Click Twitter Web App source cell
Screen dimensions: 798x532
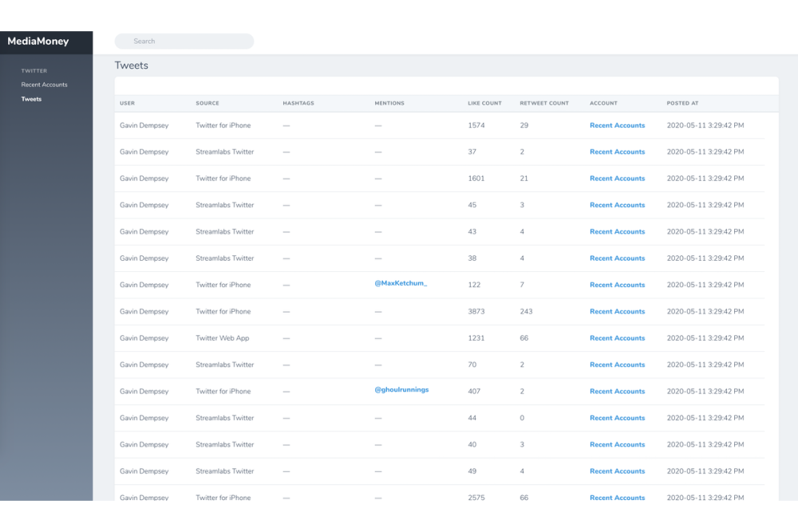[223, 338]
